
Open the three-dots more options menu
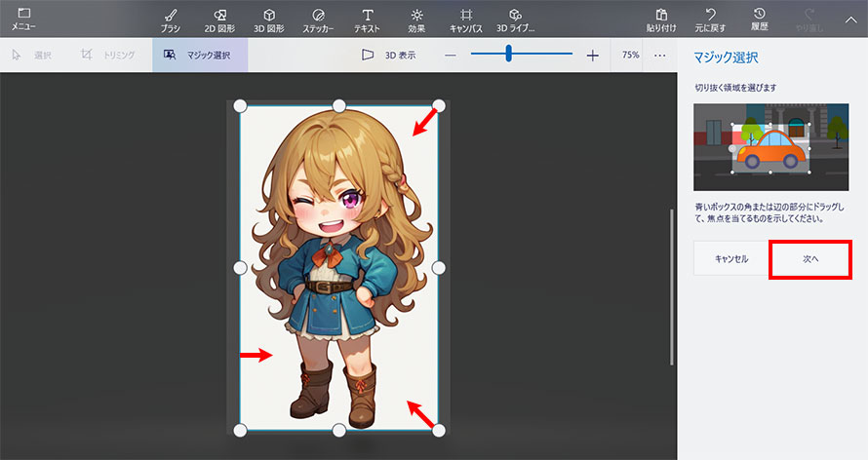pyautogui.click(x=660, y=56)
